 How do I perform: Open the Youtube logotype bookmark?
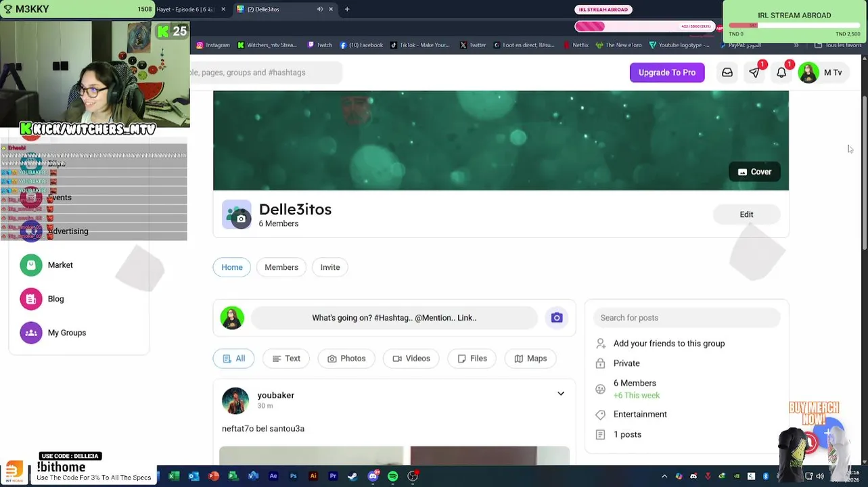(x=680, y=45)
